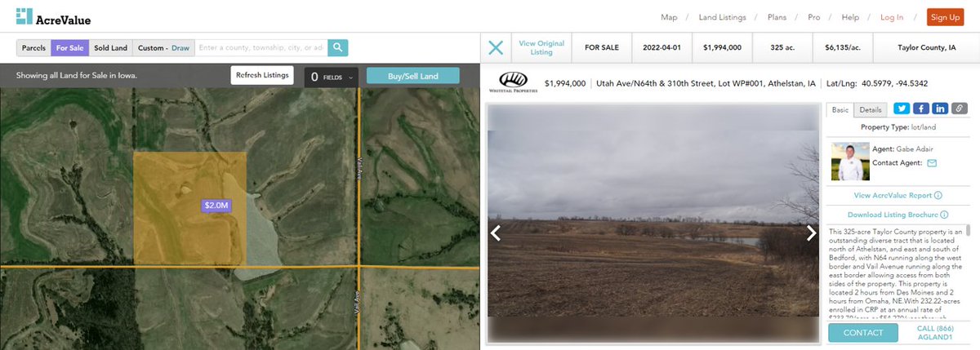The height and width of the screenshot is (350, 980).
Task: Click Lat/Lng coordinates text
Action: [877, 83]
